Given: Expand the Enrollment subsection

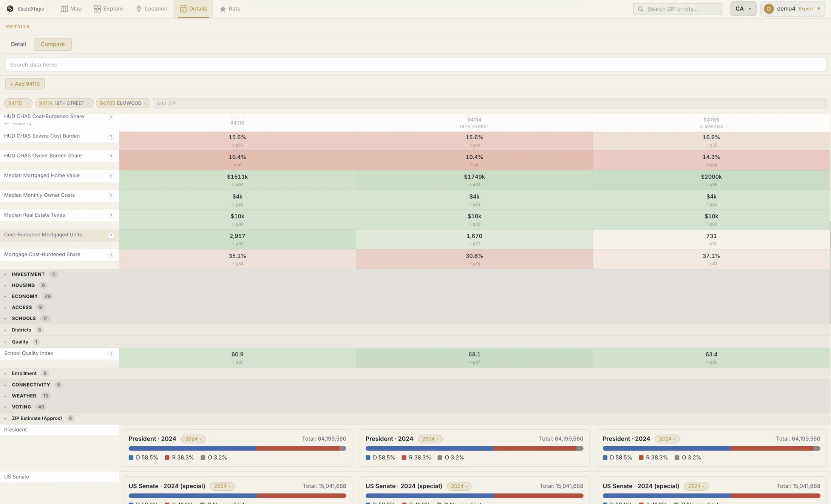Looking at the screenshot, I should (5, 373).
